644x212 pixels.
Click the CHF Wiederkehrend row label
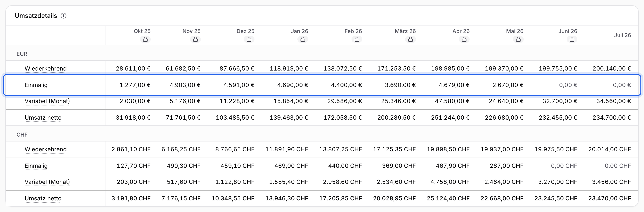click(x=45, y=149)
